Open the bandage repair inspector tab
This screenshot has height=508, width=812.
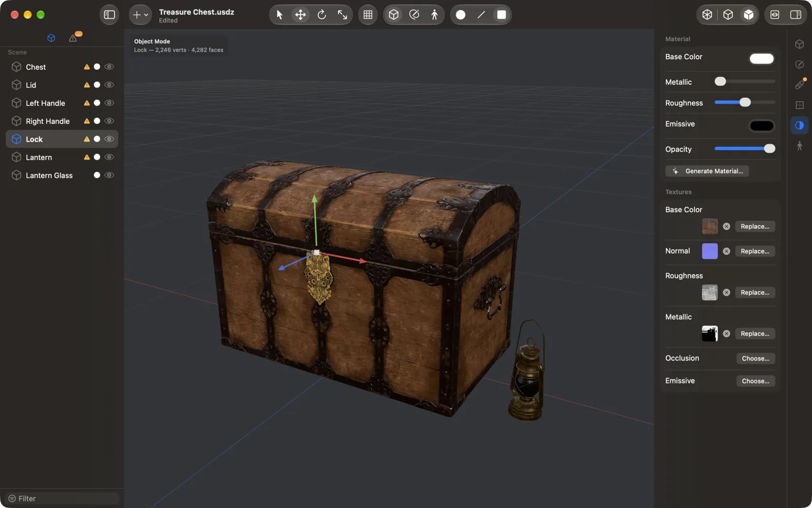[800, 84]
